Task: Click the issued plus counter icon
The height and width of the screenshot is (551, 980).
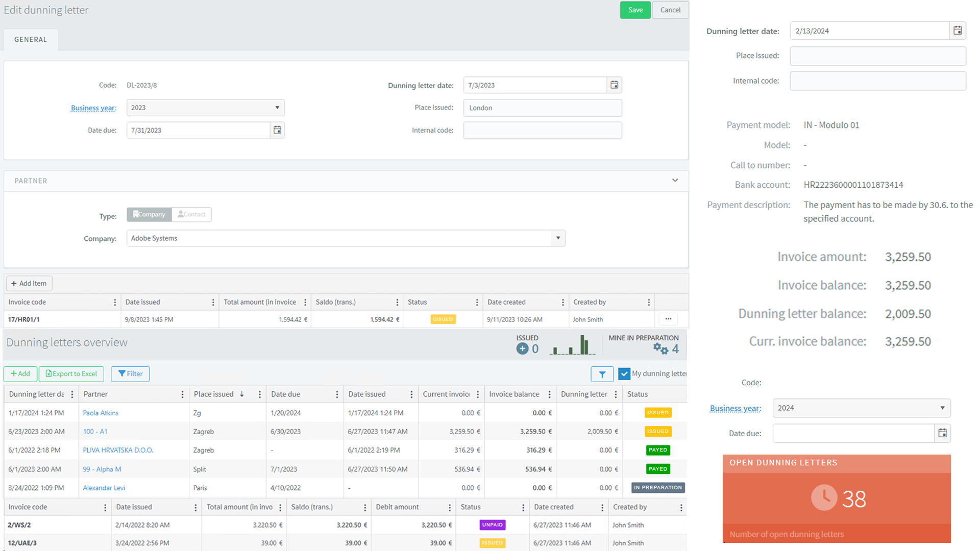Action: (x=522, y=349)
